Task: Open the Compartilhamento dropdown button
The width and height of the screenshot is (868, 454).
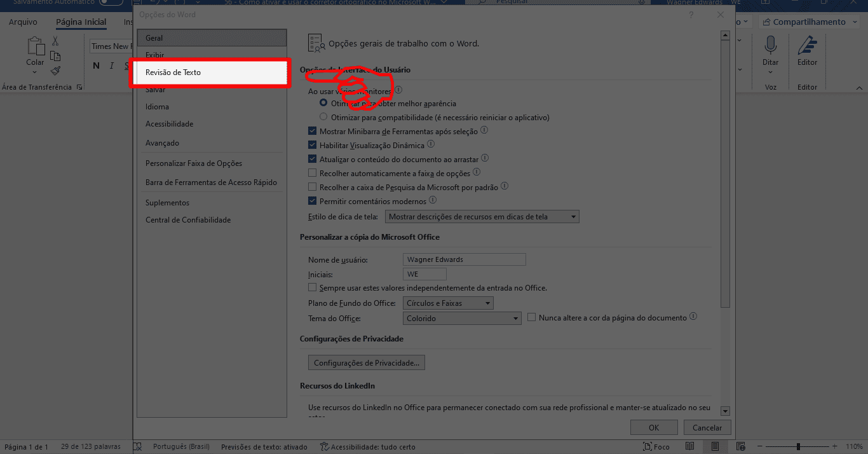Action: pyautogui.click(x=809, y=22)
